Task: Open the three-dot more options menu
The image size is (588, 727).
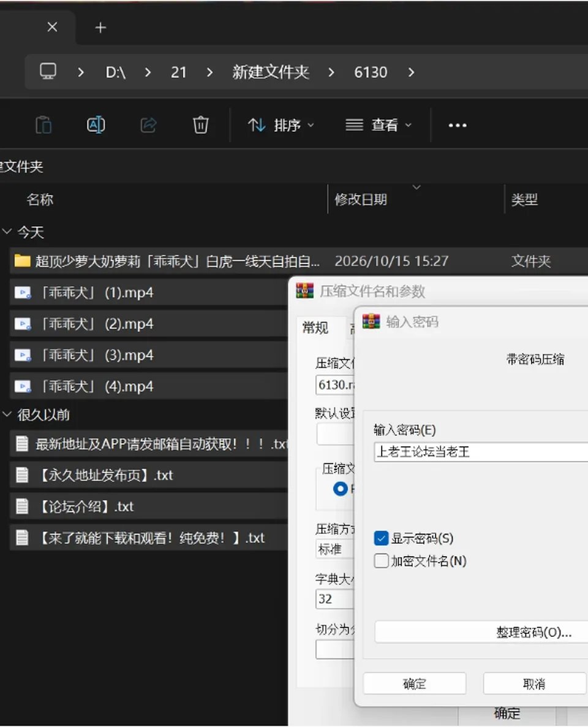Action: (x=458, y=125)
